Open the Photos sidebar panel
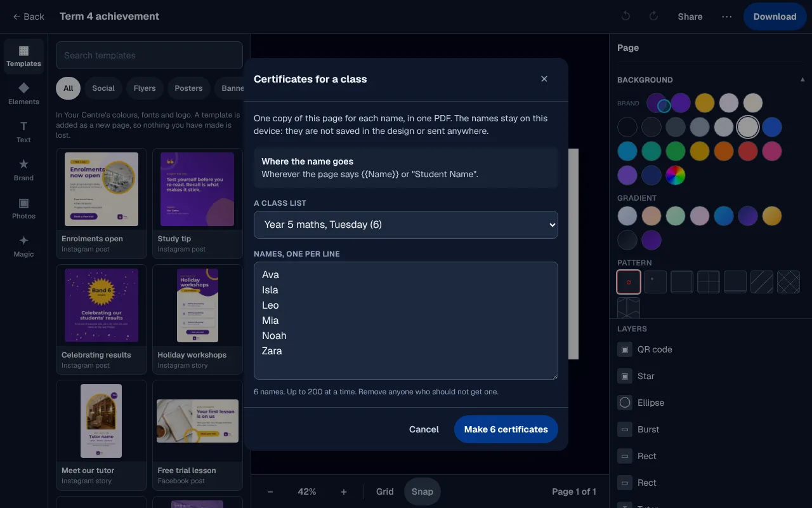Viewport: 812px width, 508px height. point(23,208)
